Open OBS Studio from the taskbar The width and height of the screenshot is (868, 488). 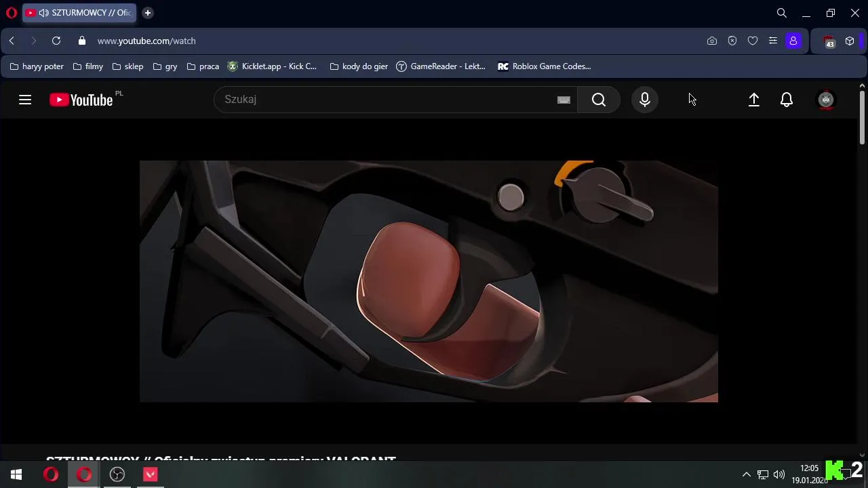pyautogui.click(x=117, y=474)
